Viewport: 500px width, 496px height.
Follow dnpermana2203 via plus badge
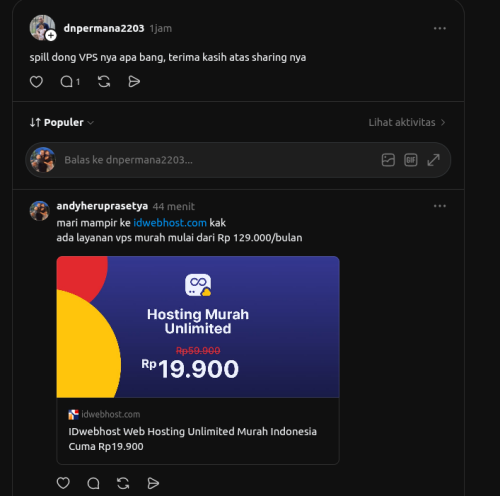click(51, 35)
